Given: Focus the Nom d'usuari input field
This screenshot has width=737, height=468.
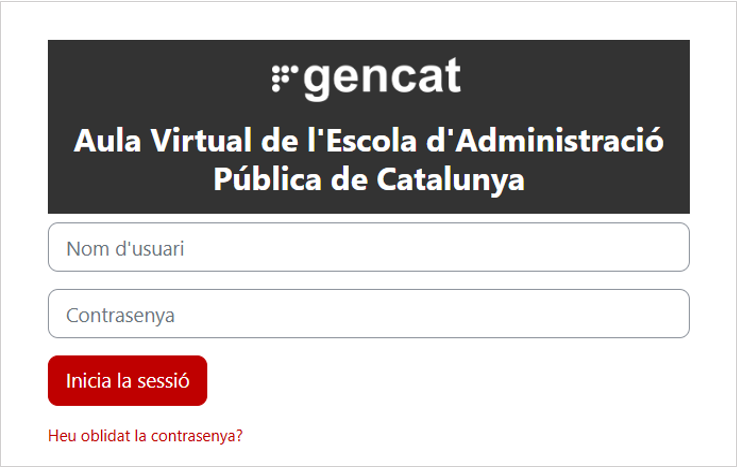Looking at the screenshot, I should (368, 247).
